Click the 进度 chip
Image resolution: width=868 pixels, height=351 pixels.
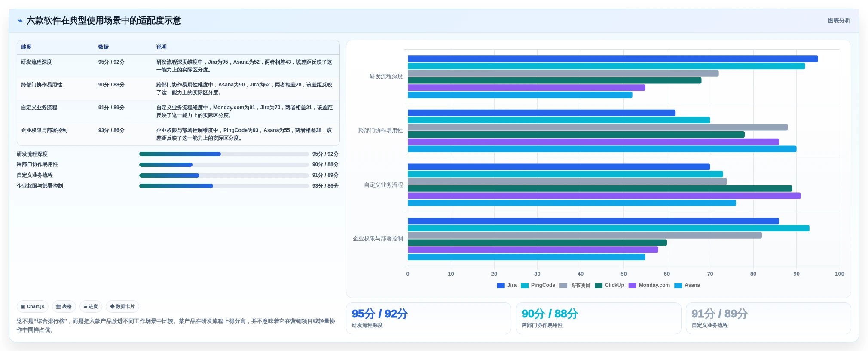tap(91, 307)
